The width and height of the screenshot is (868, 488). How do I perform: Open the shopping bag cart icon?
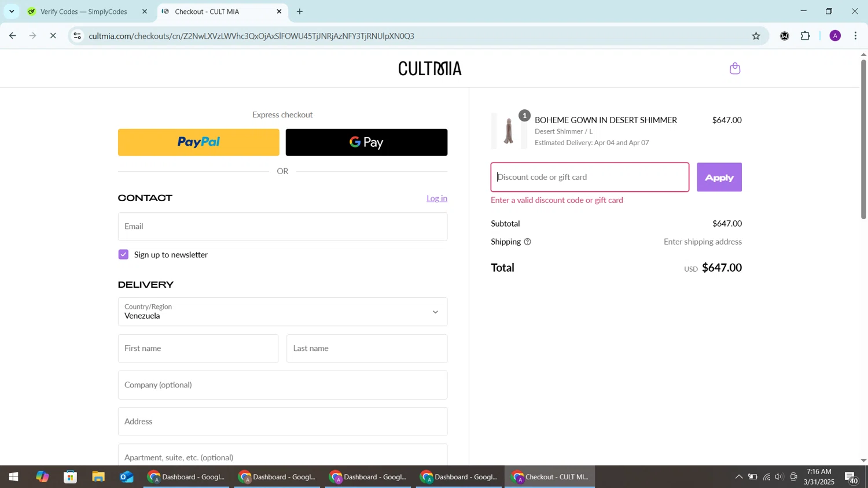[x=735, y=69]
